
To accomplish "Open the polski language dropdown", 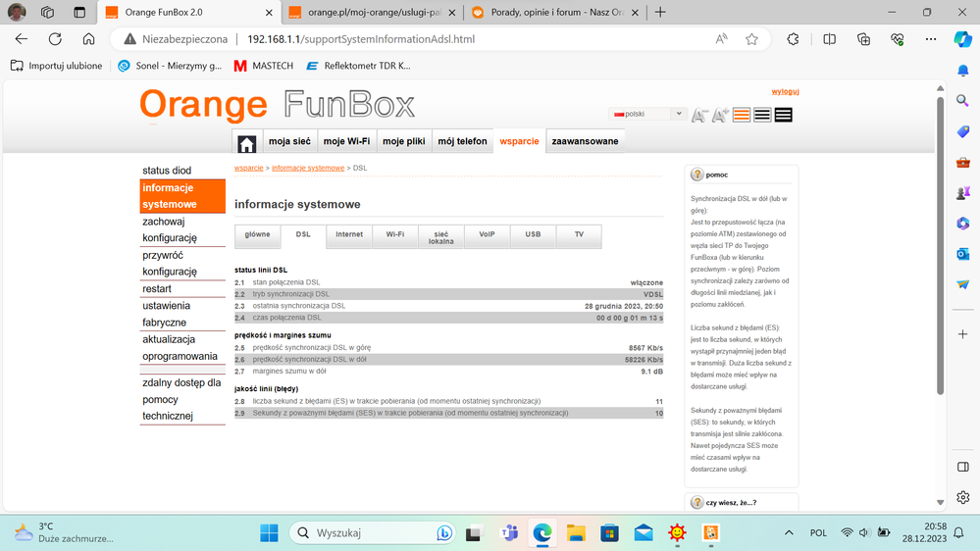I will pos(647,114).
